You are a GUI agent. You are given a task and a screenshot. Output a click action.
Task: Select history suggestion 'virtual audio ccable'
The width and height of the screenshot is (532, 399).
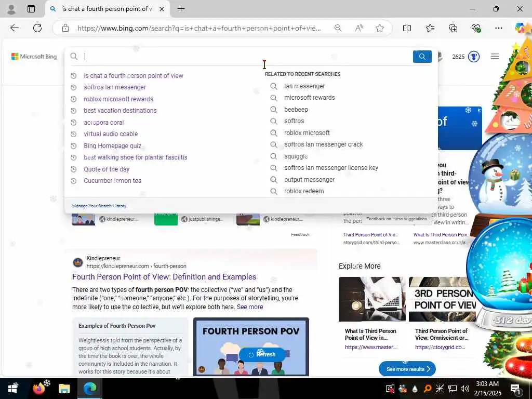(x=111, y=134)
